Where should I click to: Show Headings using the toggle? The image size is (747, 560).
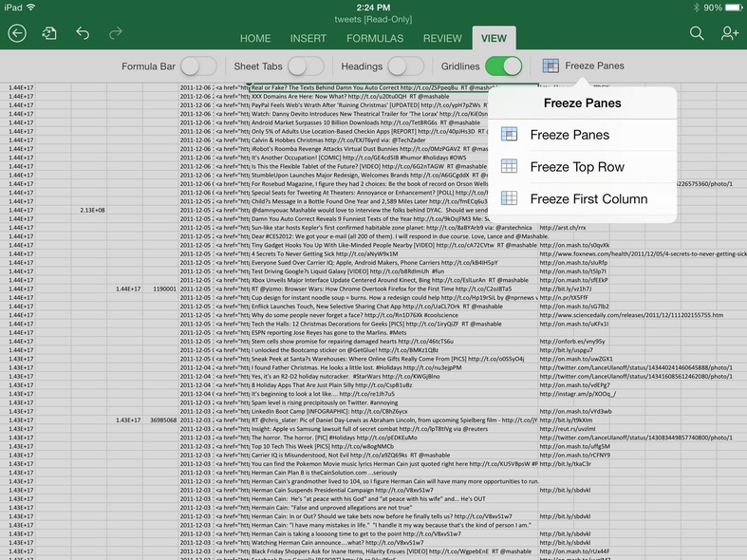(x=405, y=66)
